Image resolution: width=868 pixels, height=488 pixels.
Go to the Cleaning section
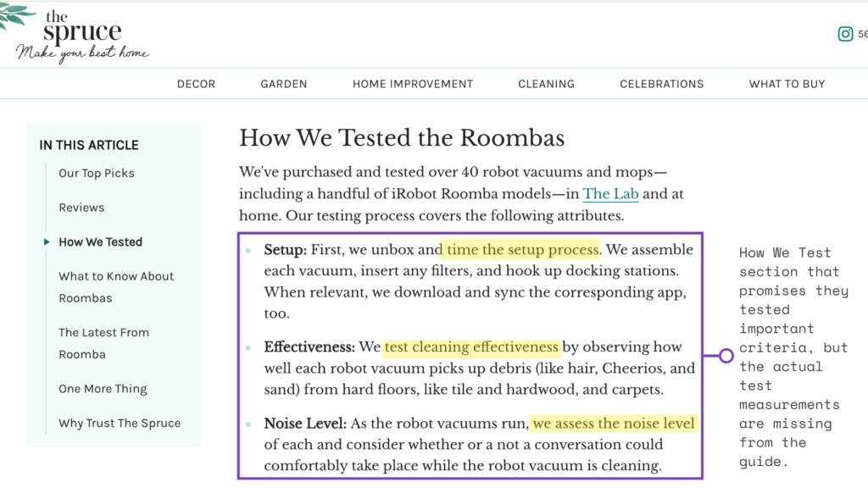[547, 84]
